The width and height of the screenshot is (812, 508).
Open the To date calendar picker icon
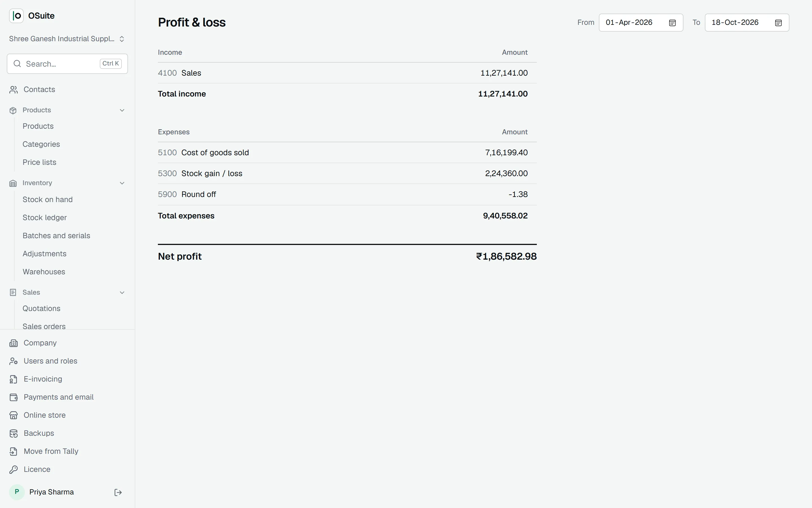pos(778,23)
